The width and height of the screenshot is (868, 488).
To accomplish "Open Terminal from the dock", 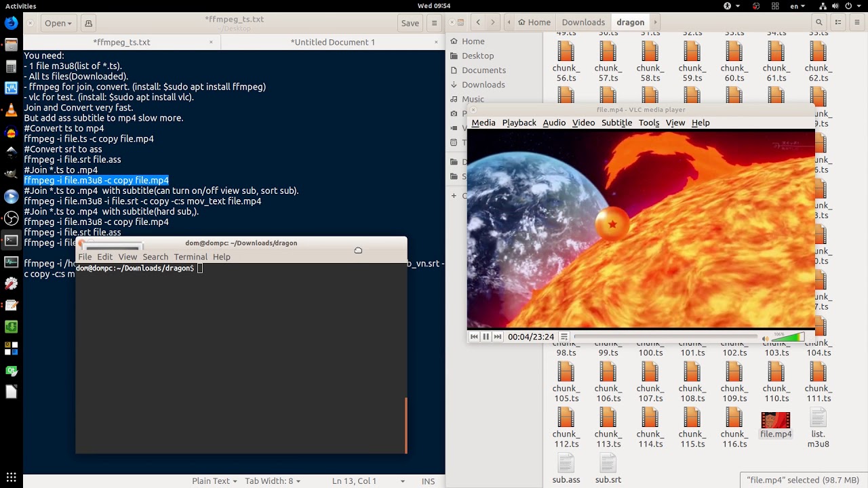I will 11,240.
